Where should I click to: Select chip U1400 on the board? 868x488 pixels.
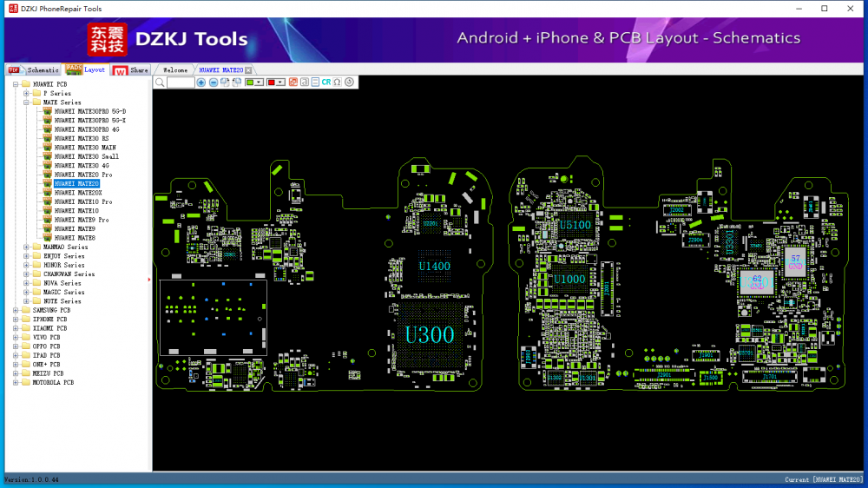point(435,267)
